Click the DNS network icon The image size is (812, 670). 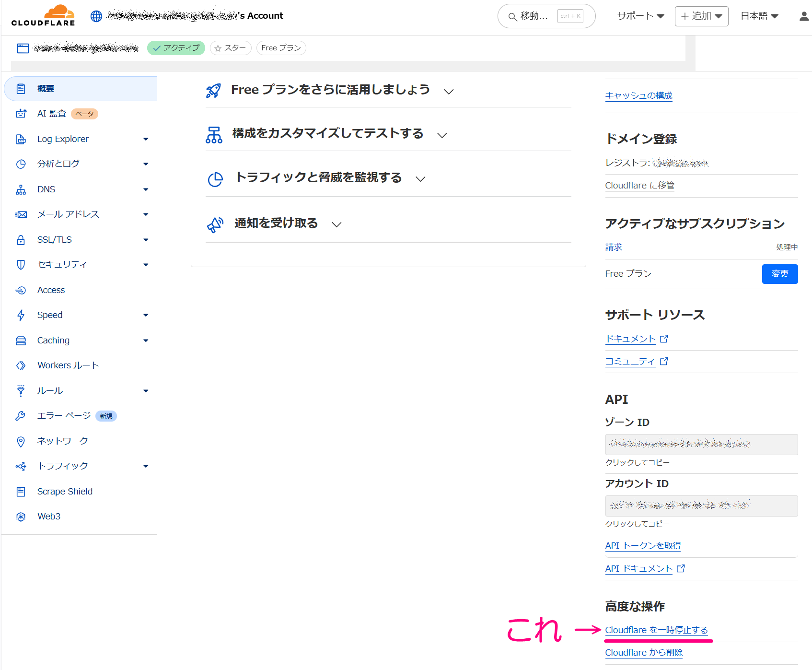pos(21,189)
